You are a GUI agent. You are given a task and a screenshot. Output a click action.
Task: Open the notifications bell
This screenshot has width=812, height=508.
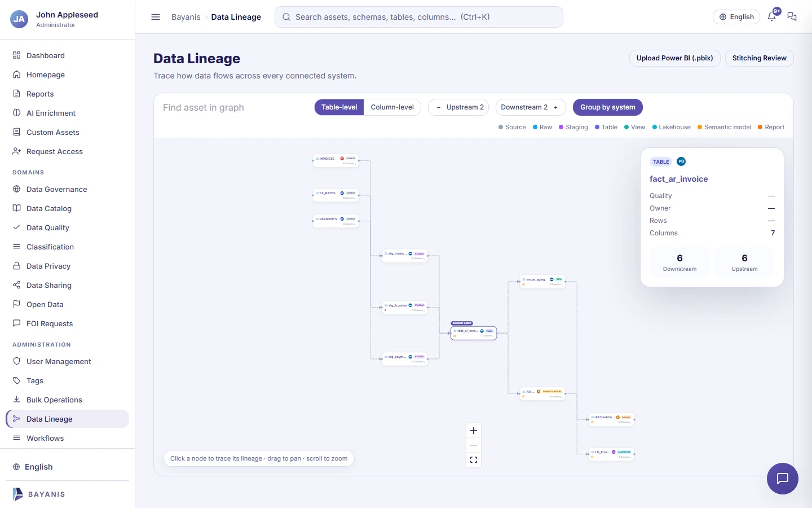point(772,17)
